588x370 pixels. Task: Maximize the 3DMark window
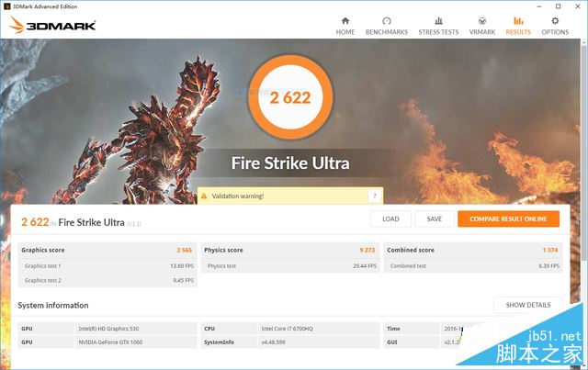click(x=559, y=6)
